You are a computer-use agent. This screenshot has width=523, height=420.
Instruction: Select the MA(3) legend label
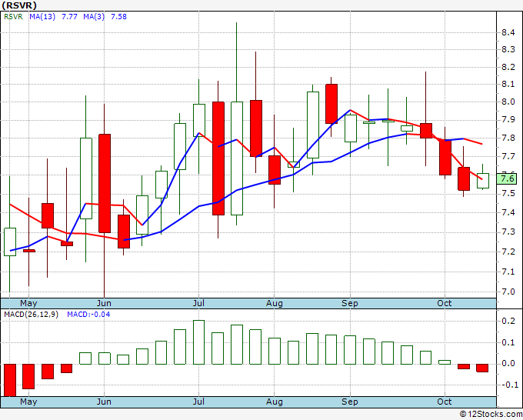pyautogui.click(x=94, y=16)
